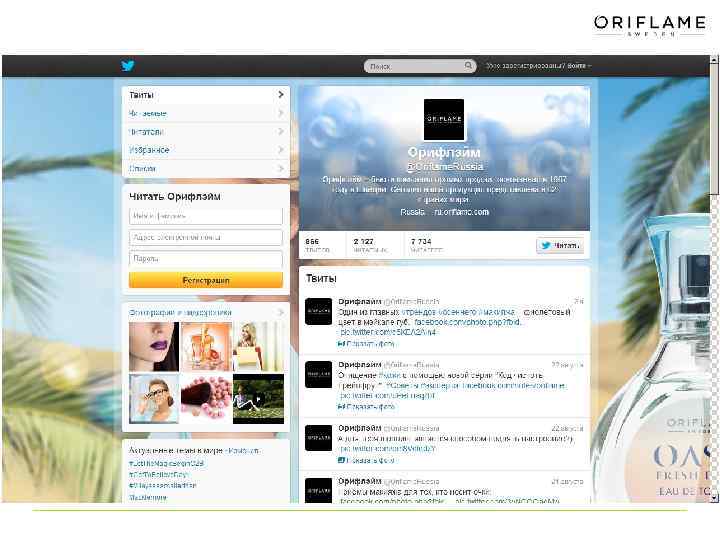Screen dimensions: 720x540
Task: Open the orange perfume bottle thumbnail
Action: [x=206, y=347]
